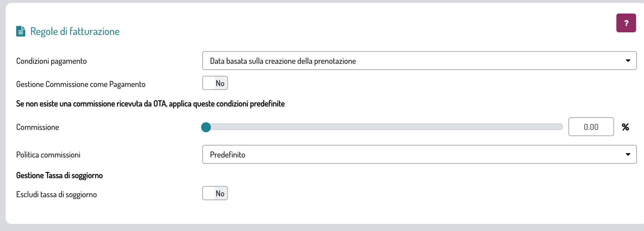
Task: Click the Condizioni pagamento label
Action: [x=51, y=61]
